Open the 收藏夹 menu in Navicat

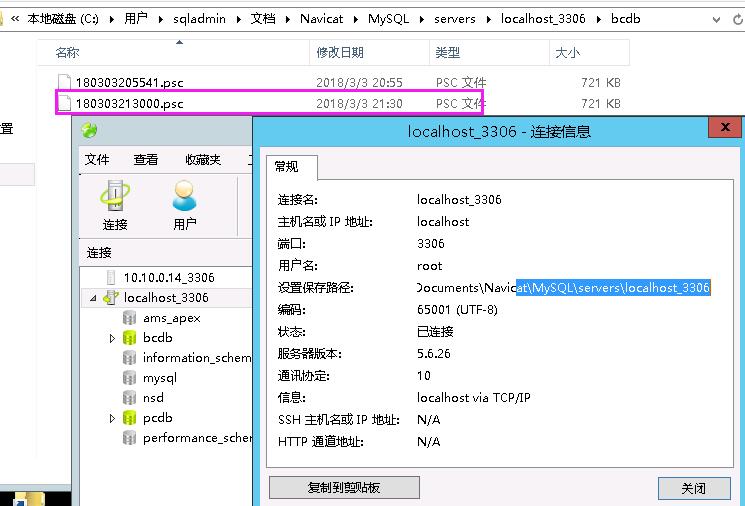click(x=203, y=160)
